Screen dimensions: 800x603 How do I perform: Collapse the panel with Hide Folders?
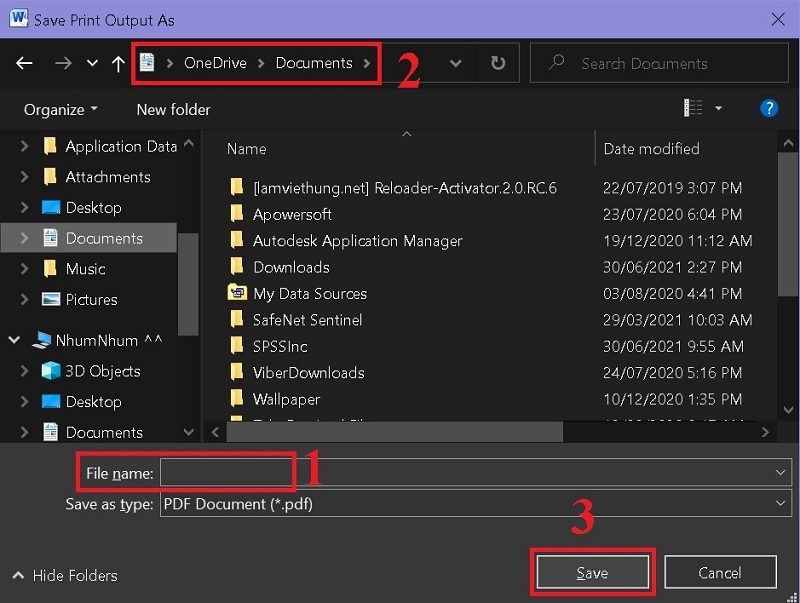65,575
